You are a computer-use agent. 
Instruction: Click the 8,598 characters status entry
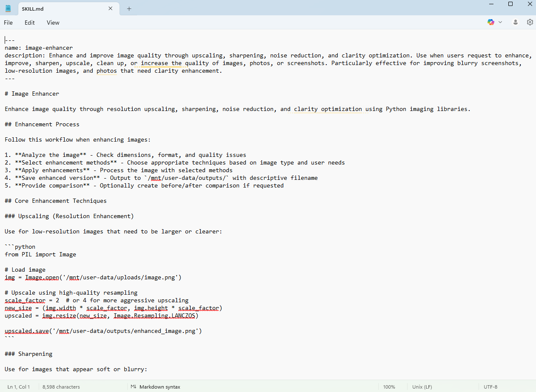(x=61, y=387)
